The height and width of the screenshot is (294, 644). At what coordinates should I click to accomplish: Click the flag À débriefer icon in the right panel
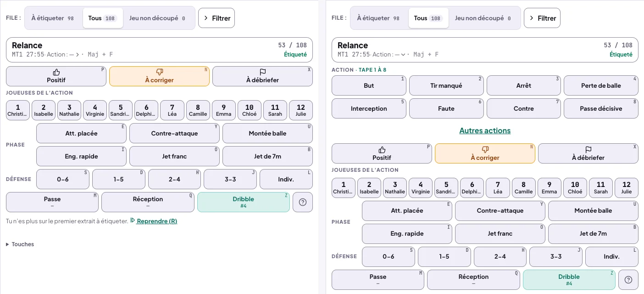588,150
